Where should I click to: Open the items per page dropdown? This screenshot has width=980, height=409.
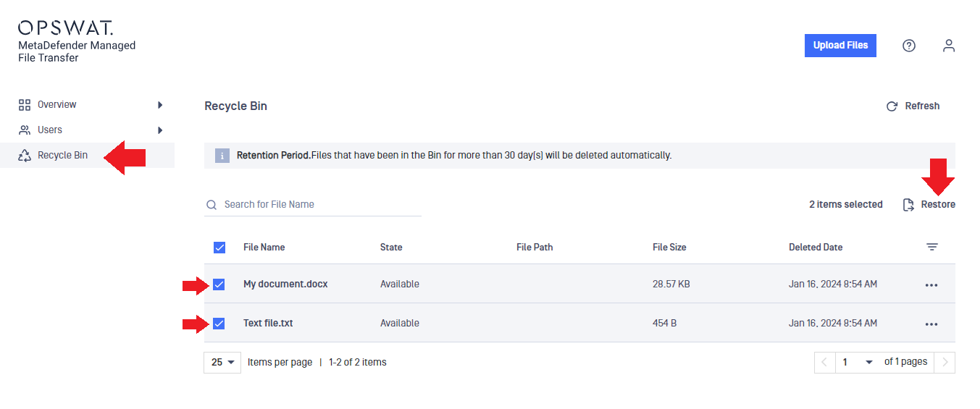(222, 362)
